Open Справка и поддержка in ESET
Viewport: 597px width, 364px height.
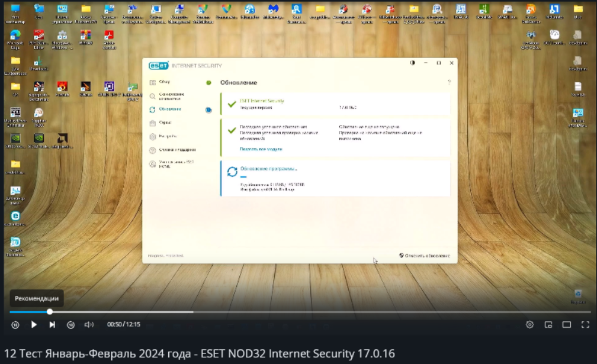click(177, 150)
